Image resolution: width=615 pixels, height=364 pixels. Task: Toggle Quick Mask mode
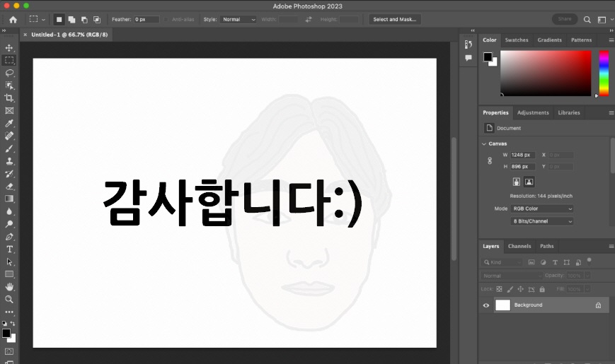9,351
